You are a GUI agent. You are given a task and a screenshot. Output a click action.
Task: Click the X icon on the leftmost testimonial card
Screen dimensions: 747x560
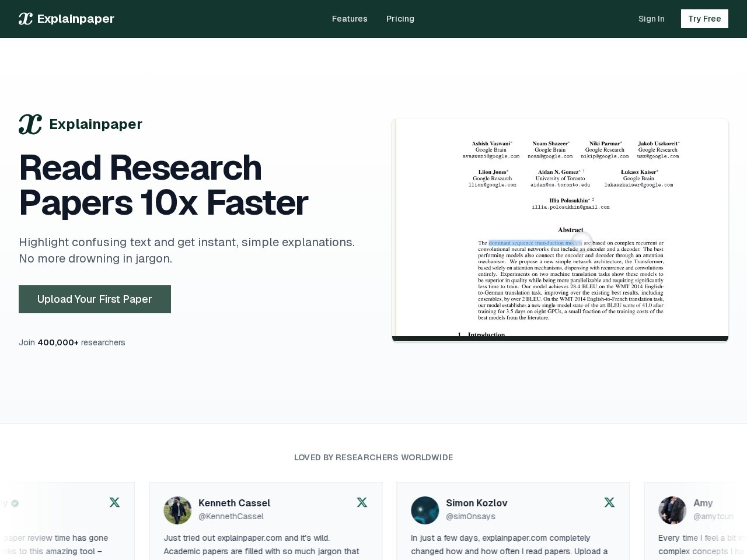pyautogui.click(x=114, y=502)
